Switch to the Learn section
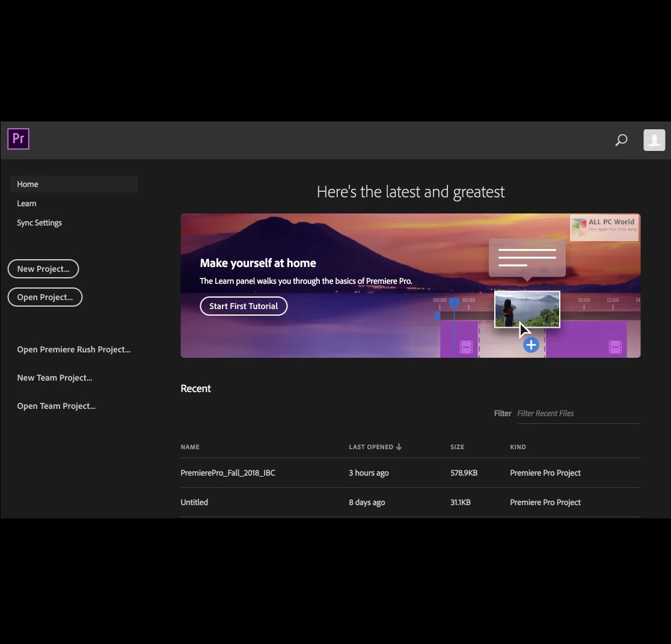 pos(26,203)
